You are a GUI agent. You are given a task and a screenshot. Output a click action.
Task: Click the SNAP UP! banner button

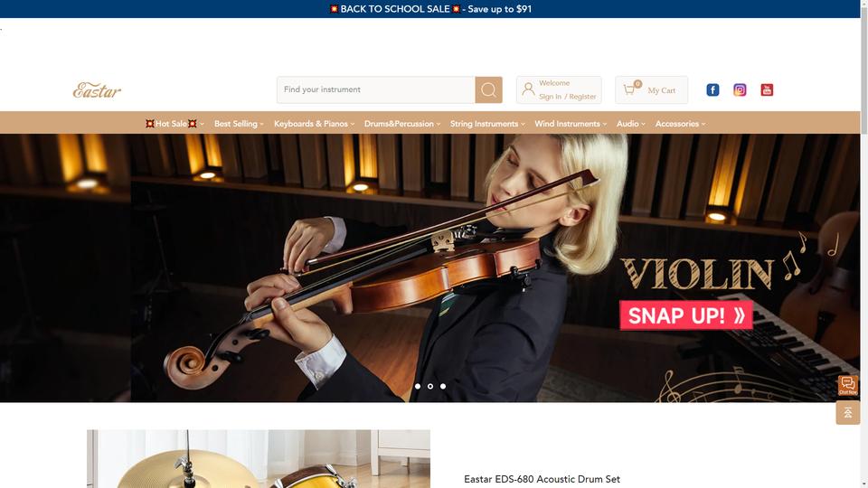point(686,315)
